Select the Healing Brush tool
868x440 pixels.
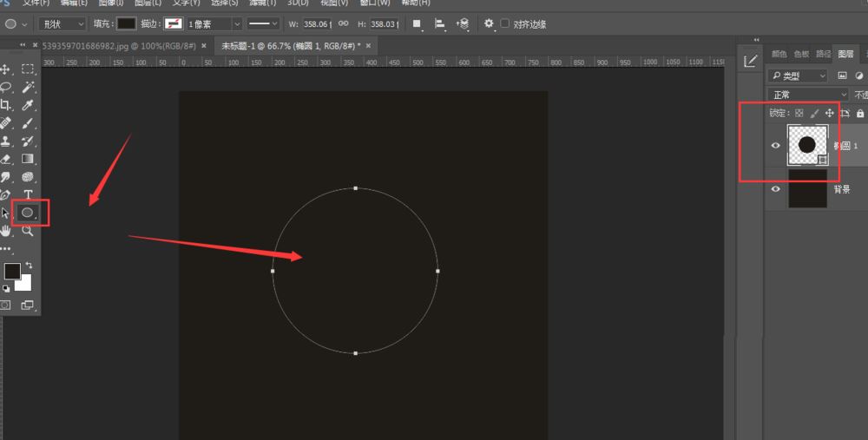pos(5,123)
